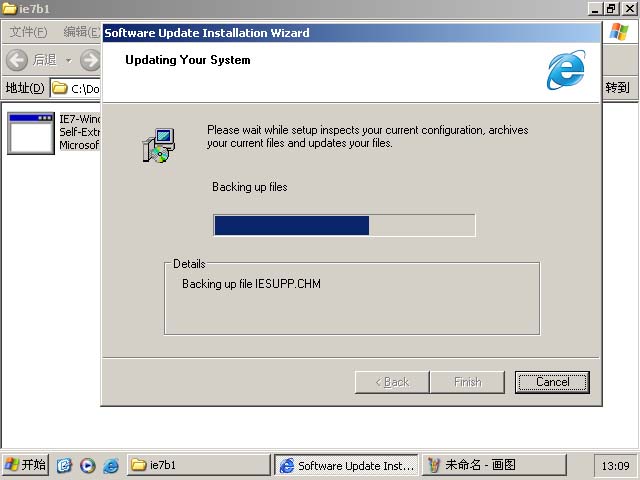Restore down the ie7b1 window

[611, 9]
